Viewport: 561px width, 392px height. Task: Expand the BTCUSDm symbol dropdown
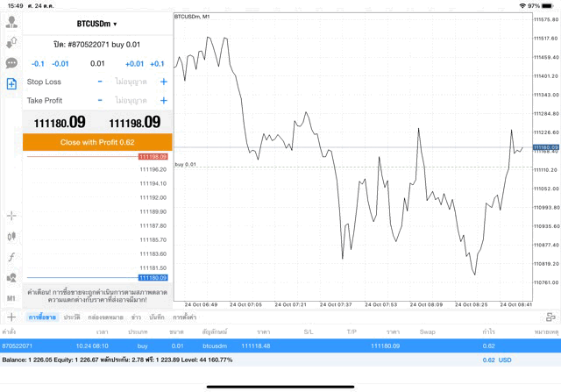[x=96, y=24]
